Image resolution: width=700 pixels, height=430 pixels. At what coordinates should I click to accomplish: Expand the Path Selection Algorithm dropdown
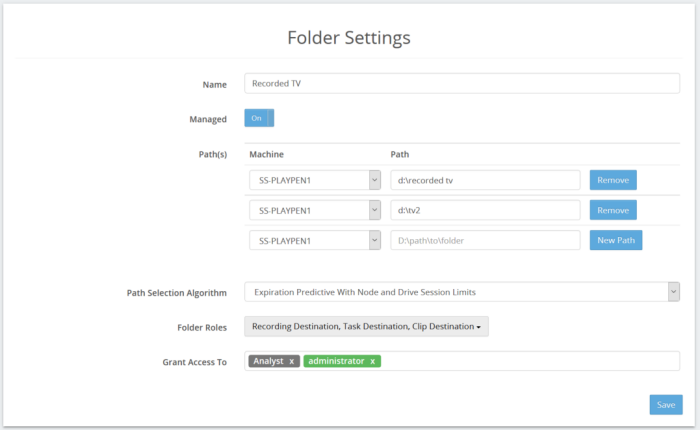click(462, 292)
